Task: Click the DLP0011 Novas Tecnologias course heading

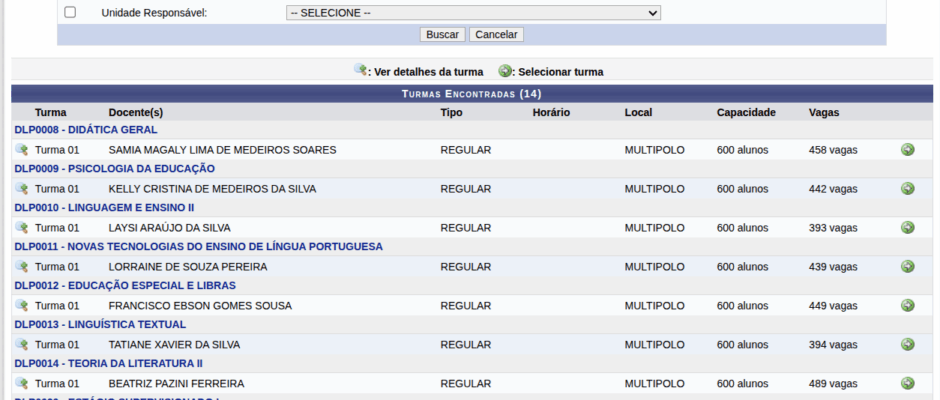Action: (198, 247)
